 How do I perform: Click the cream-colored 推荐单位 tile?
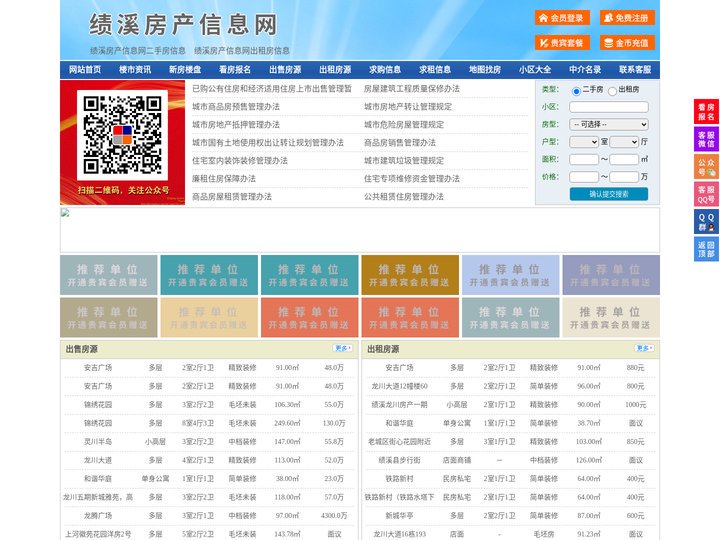click(x=611, y=318)
